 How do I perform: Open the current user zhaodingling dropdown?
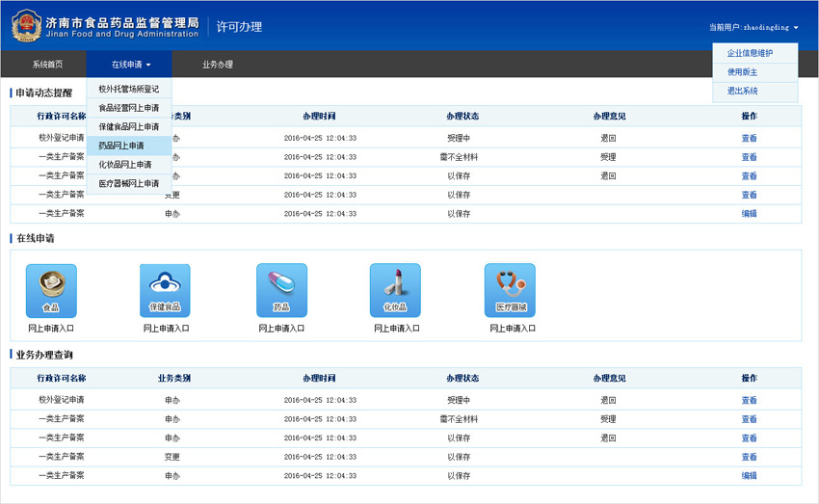coord(753,28)
